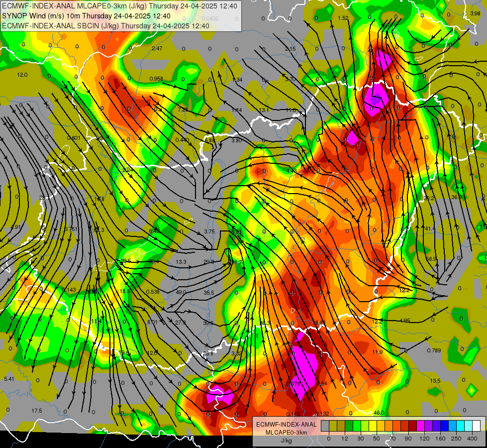The width and height of the screenshot is (487, 448).
Task: Select the dark green legend swatch
Action: click(349, 426)
